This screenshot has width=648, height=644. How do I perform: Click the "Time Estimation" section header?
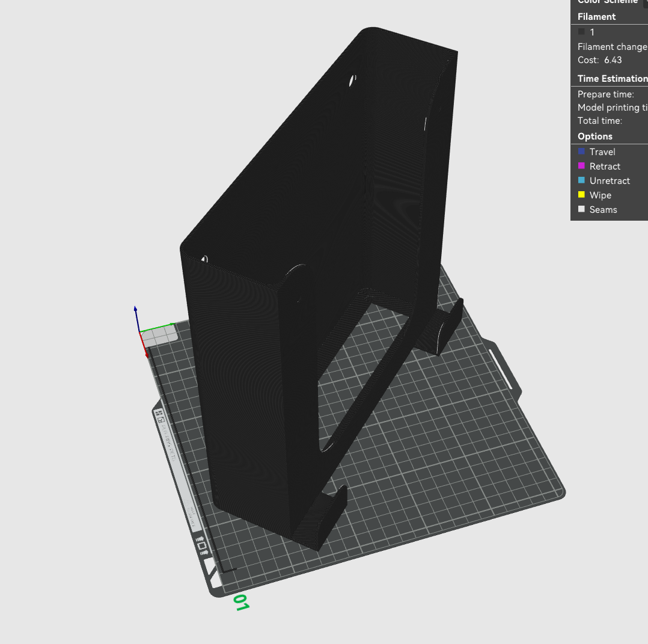[613, 79]
